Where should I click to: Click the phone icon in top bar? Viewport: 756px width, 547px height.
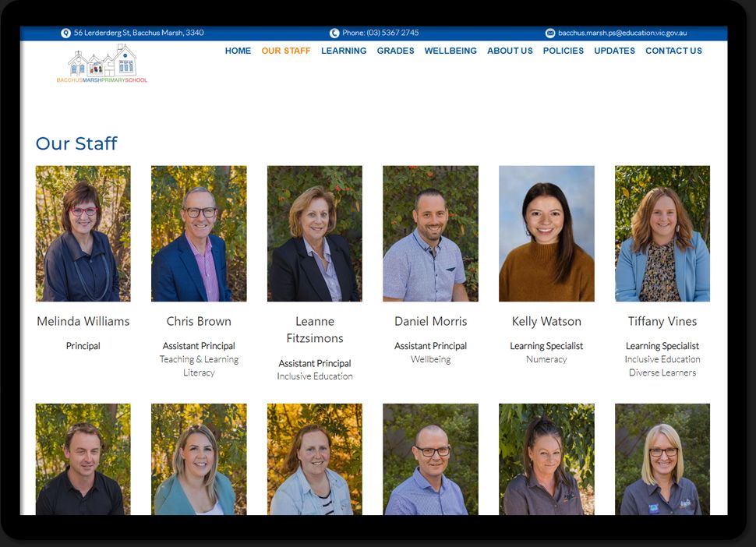click(x=334, y=34)
